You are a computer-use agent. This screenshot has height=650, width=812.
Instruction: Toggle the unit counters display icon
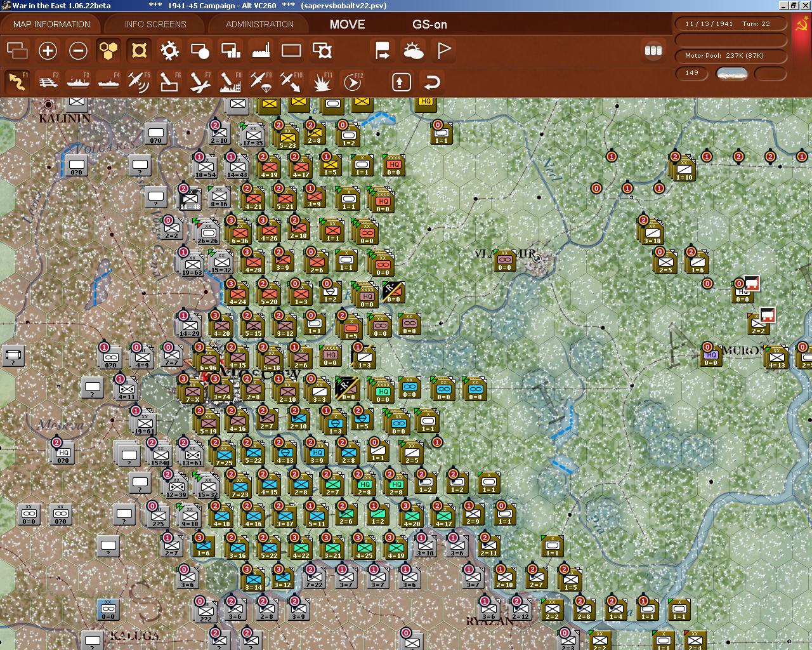pos(139,50)
